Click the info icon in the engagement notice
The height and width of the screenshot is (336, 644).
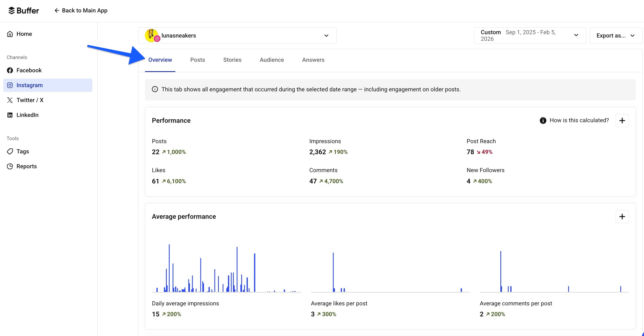coord(155,89)
